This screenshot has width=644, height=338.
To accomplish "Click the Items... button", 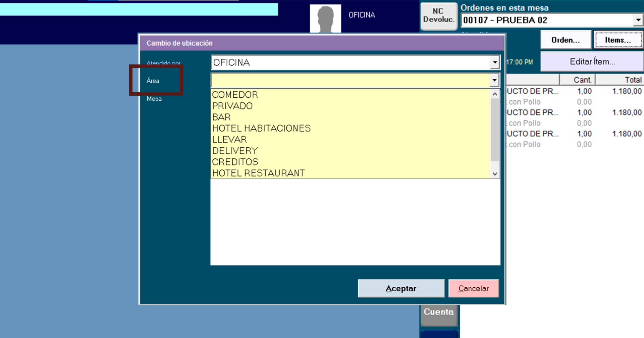I will click(x=618, y=40).
